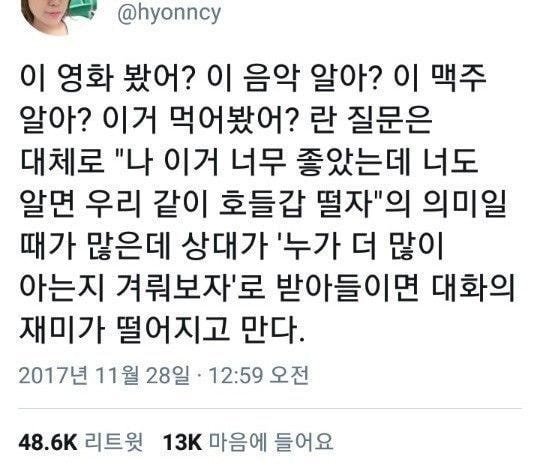The image size is (540, 473).
Task: Select the word '받아들이면' in the tweet
Action: pos(348,286)
